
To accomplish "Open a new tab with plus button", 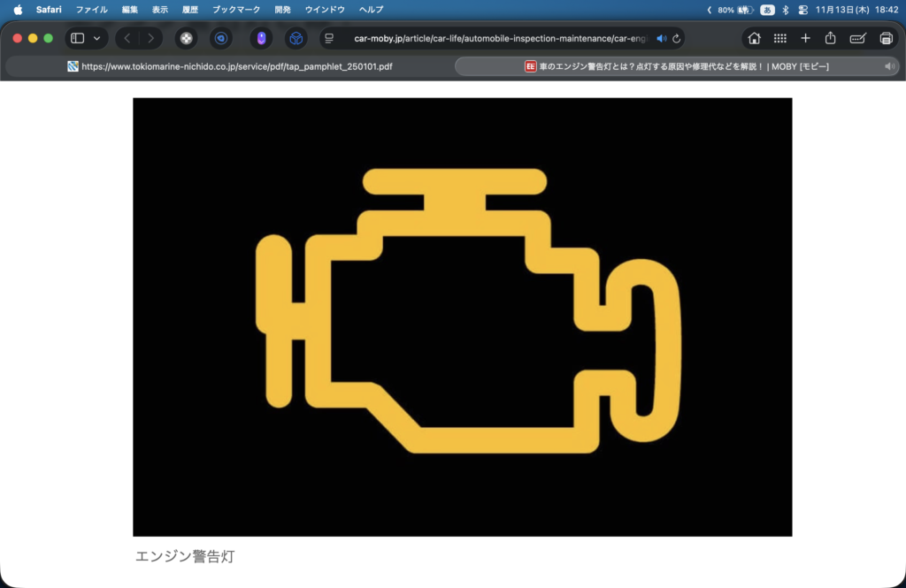I will tap(805, 38).
